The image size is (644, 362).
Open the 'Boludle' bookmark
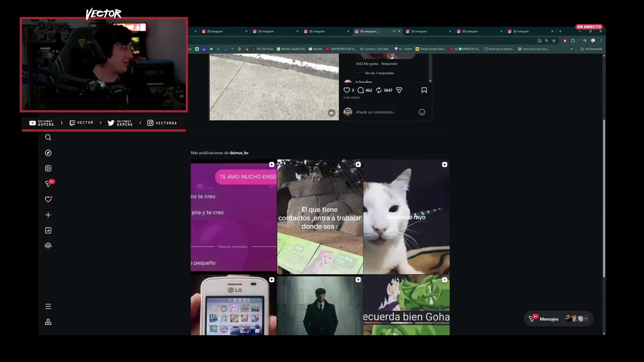[x=315, y=49]
